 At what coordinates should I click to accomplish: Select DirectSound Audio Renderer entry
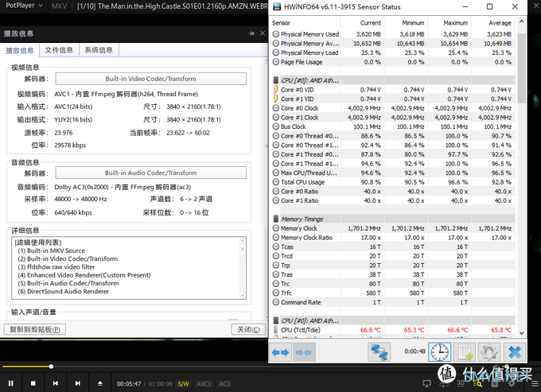(x=63, y=291)
